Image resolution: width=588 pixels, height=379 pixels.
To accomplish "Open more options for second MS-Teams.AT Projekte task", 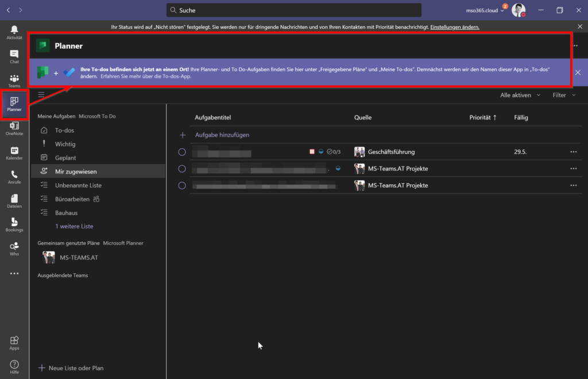I will pos(574,169).
